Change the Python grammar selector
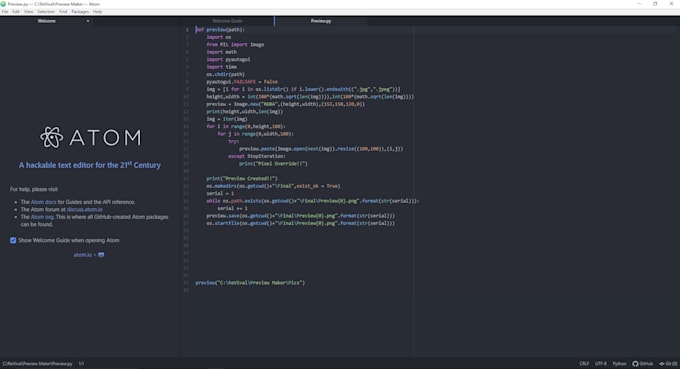Viewport: 680px width, 369px height. tap(619, 364)
